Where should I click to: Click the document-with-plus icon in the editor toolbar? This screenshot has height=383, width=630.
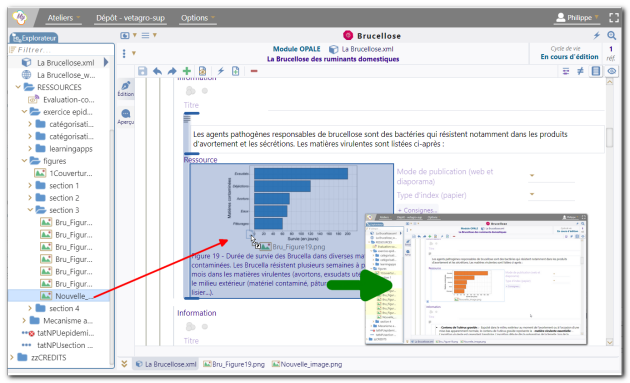[x=235, y=71]
